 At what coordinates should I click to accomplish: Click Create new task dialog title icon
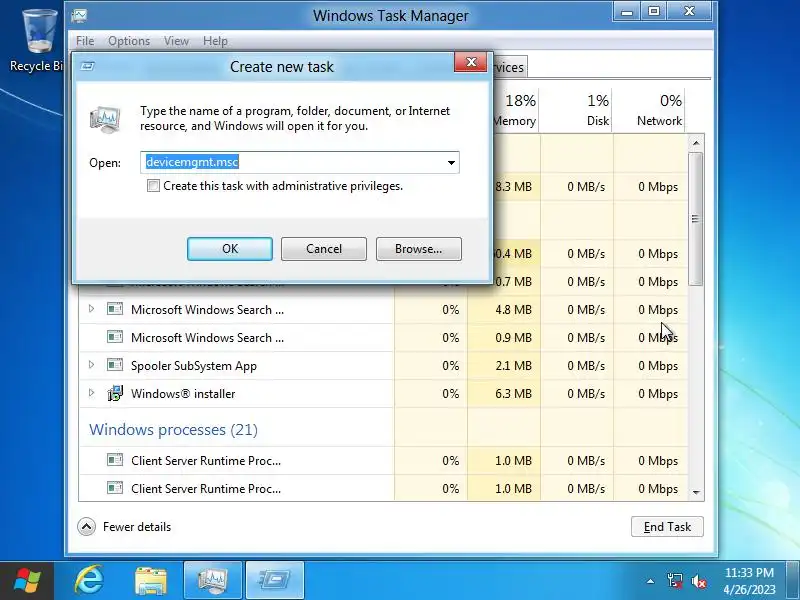click(x=87, y=66)
